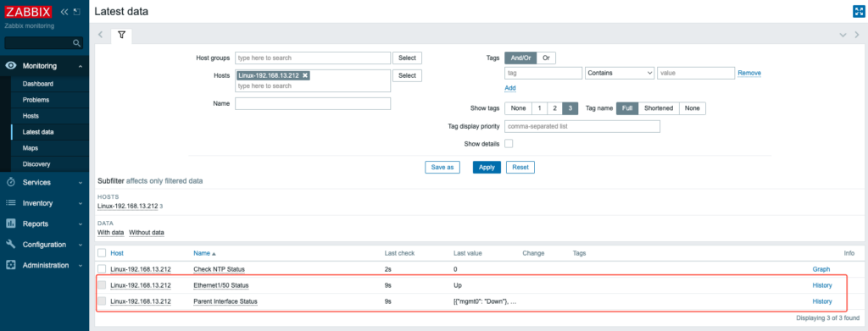868x331 pixels.
Task: Sort by Name column ascending arrow
Action: [214, 254]
